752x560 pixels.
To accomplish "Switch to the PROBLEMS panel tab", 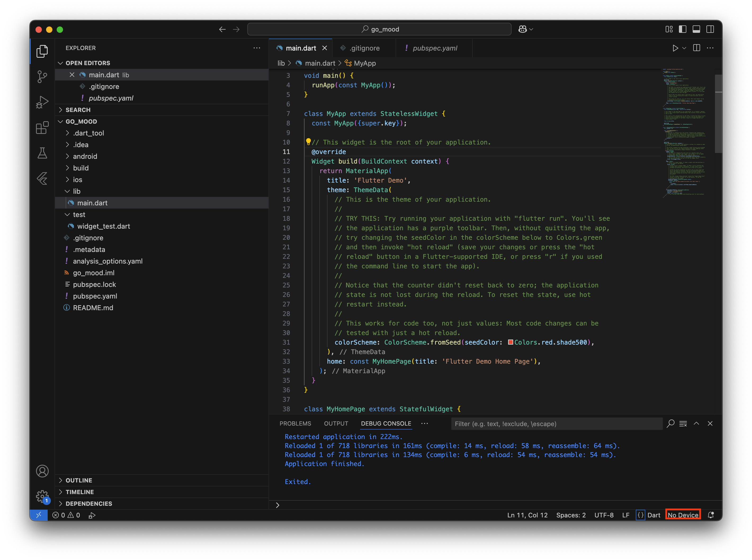I will pyautogui.click(x=295, y=424).
